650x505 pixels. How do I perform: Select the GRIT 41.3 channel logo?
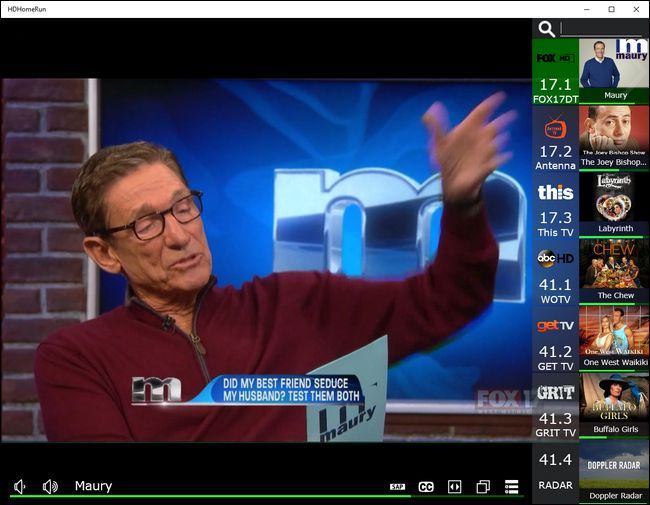[555, 392]
